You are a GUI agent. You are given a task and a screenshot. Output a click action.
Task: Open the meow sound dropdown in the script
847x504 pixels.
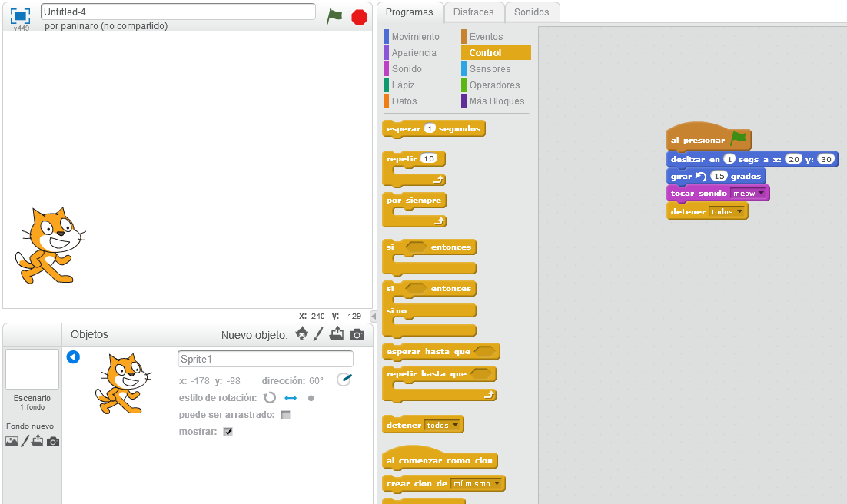click(x=759, y=193)
